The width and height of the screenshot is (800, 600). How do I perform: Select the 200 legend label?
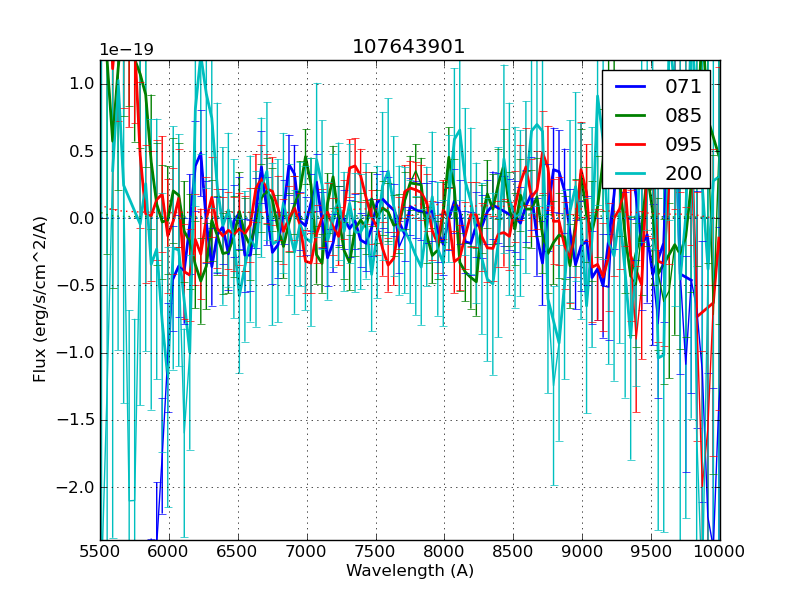[683, 173]
